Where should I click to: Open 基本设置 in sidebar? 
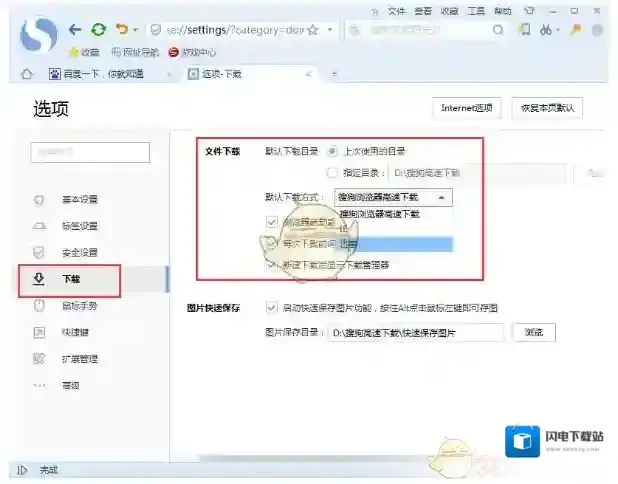click(x=80, y=199)
